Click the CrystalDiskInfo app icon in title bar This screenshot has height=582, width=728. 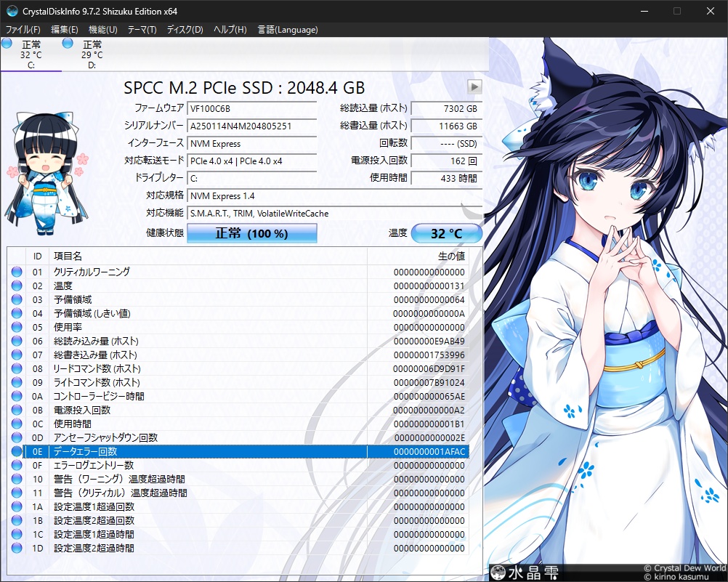pos(12,11)
